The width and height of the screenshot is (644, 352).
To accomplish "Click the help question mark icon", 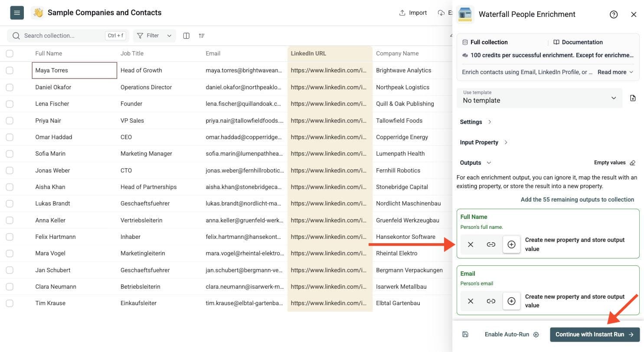I will pyautogui.click(x=614, y=14).
